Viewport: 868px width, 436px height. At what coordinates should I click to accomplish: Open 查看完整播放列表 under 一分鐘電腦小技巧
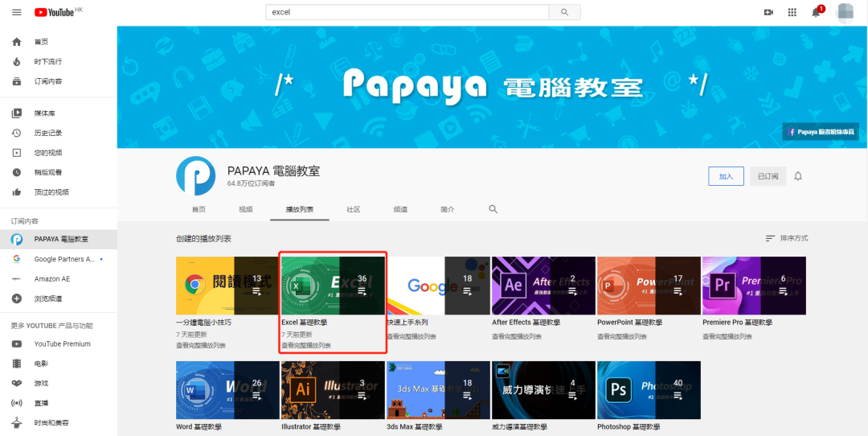point(201,346)
